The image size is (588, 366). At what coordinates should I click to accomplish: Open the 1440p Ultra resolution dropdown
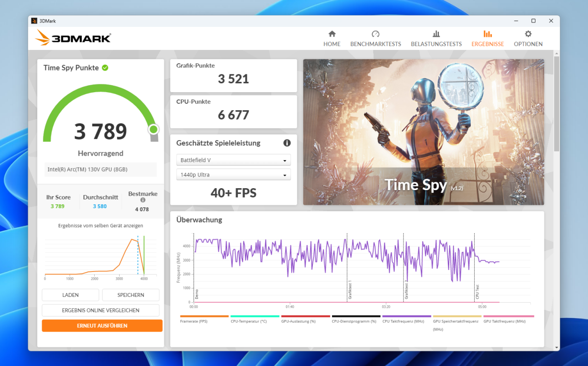point(233,174)
